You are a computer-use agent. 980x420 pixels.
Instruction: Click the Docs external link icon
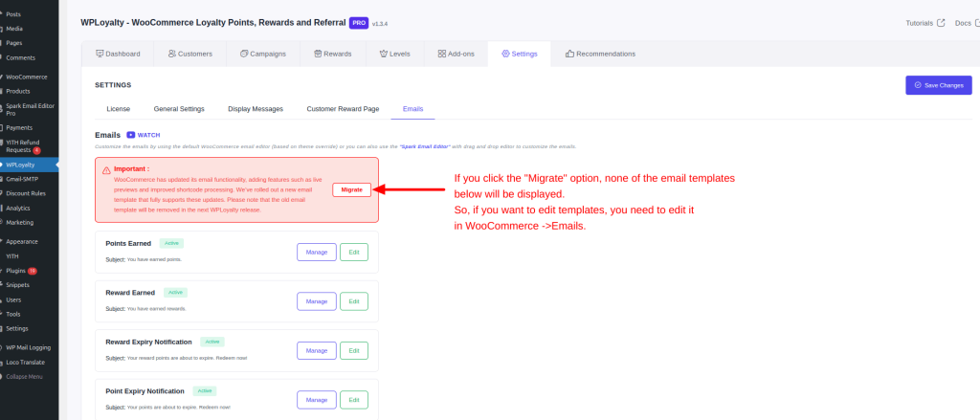point(977,23)
